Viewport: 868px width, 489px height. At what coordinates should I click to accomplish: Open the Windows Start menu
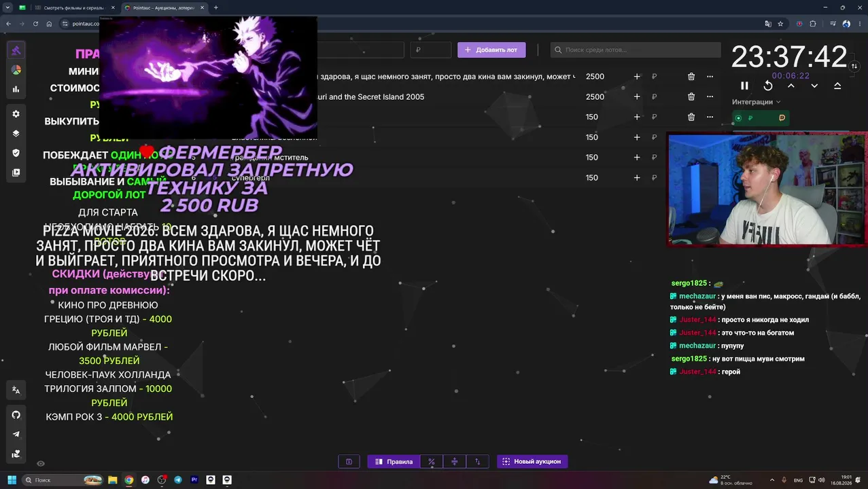[12, 480]
